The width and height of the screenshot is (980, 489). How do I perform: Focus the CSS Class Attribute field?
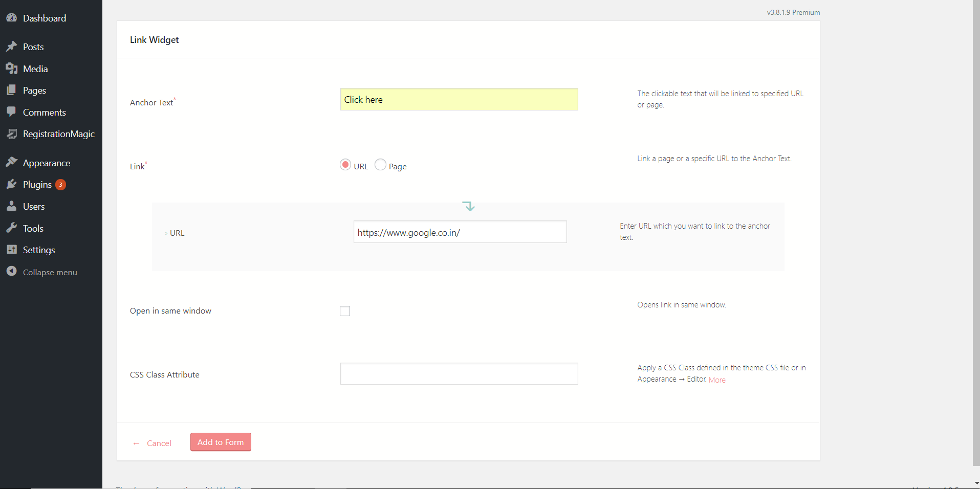459,374
